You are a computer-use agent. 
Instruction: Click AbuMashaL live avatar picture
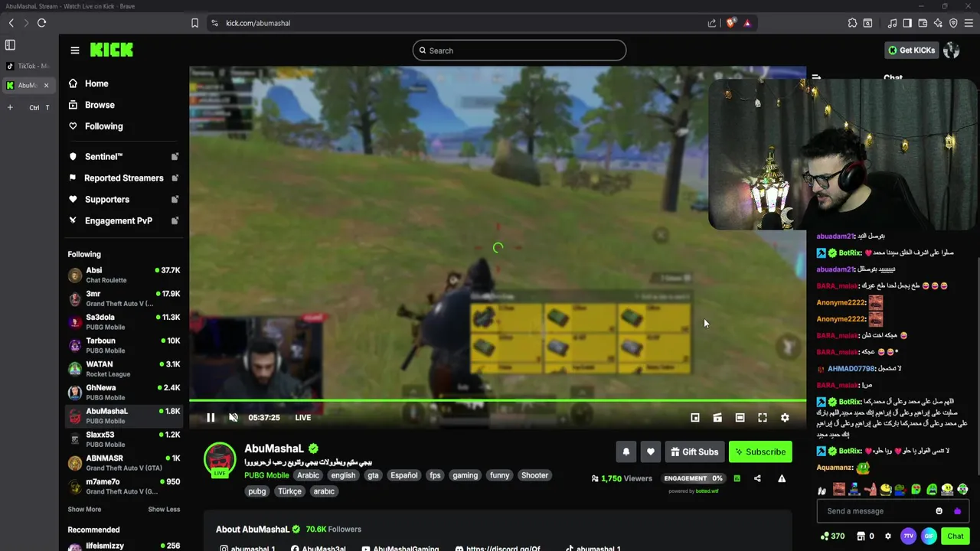click(x=220, y=459)
